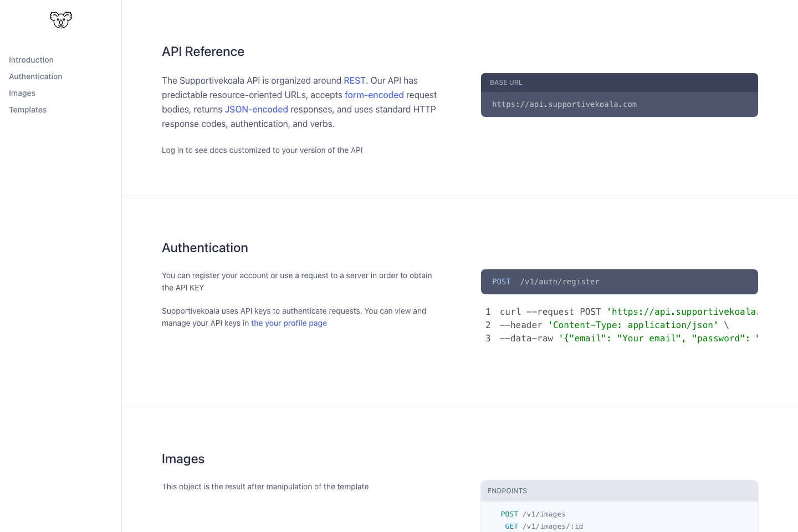Click the API Reference heading

tap(203, 52)
